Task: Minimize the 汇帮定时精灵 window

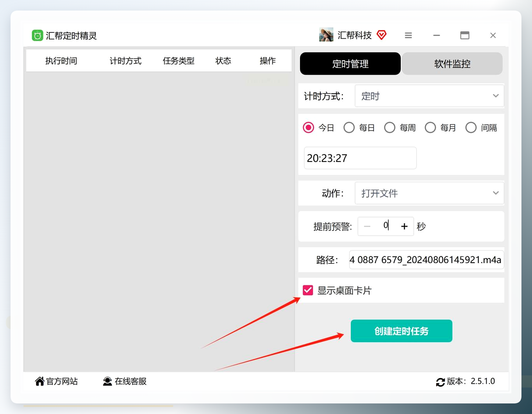Action: 437,36
